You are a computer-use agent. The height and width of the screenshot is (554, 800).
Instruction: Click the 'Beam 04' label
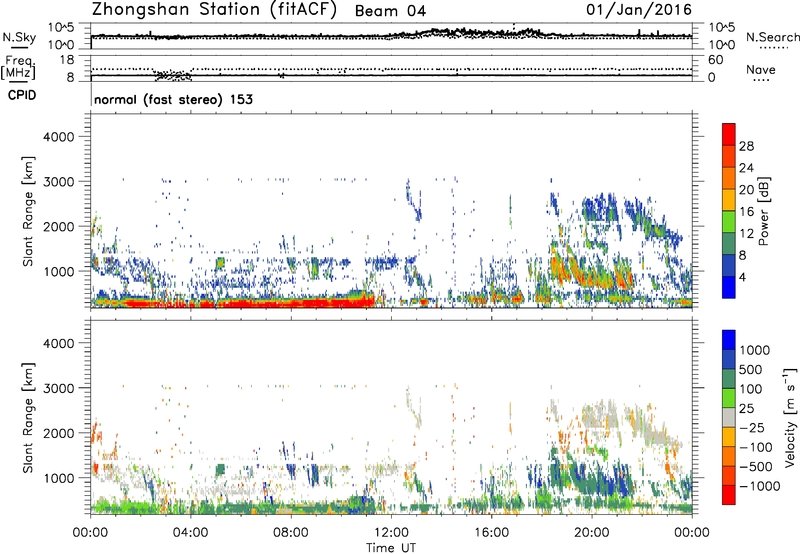pyautogui.click(x=390, y=11)
